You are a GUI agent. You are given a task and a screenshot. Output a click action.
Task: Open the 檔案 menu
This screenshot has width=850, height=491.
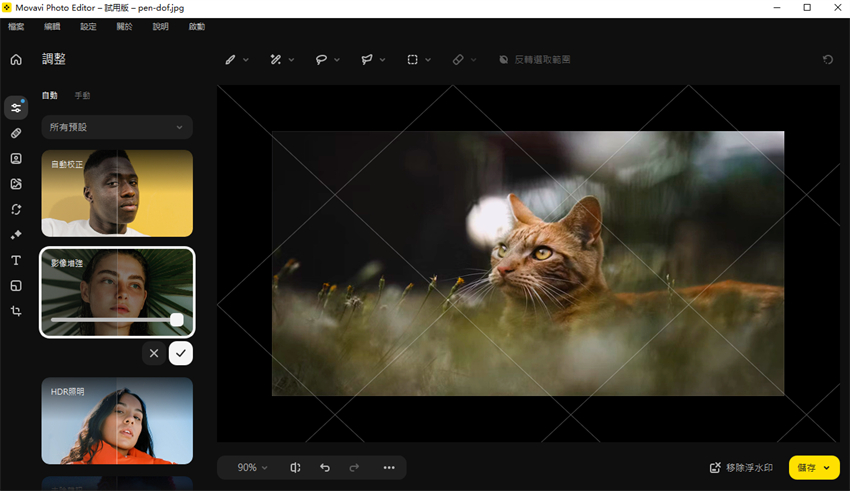pyautogui.click(x=16, y=26)
